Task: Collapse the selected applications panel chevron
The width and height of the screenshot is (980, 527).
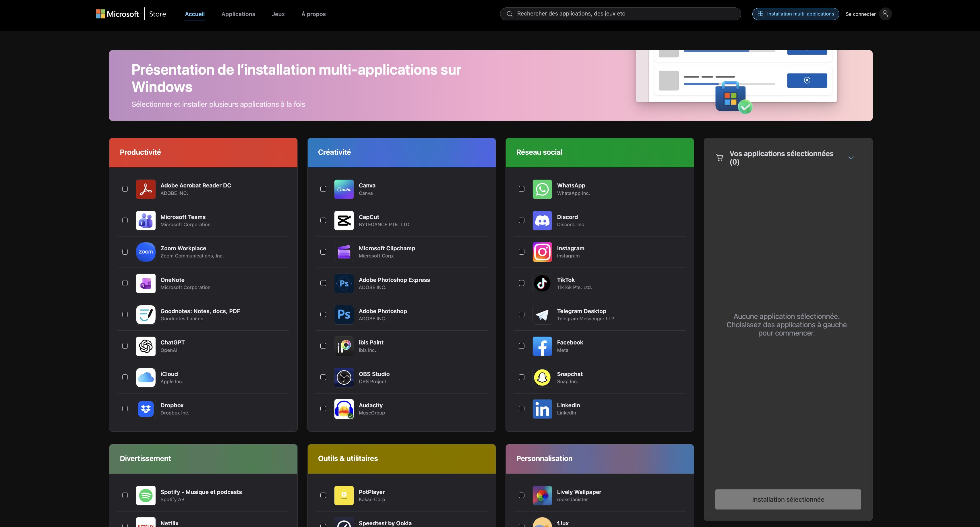Action: (851, 158)
